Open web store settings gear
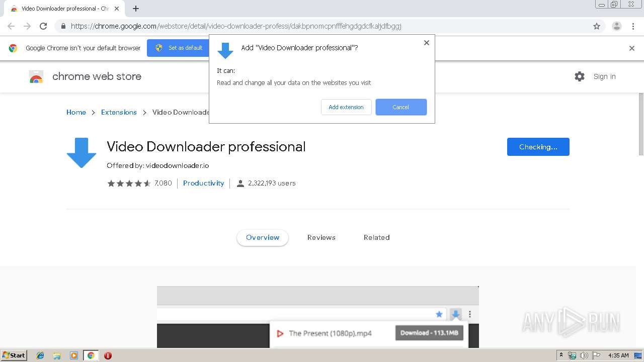Image resolution: width=644 pixels, height=362 pixels. pyautogui.click(x=580, y=76)
